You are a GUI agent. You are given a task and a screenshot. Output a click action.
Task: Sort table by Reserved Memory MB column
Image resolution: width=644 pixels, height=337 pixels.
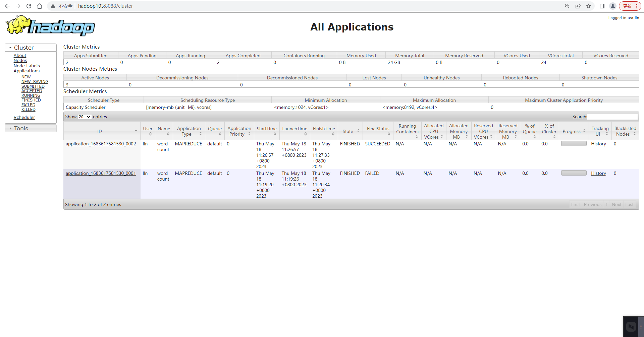pyautogui.click(x=508, y=131)
